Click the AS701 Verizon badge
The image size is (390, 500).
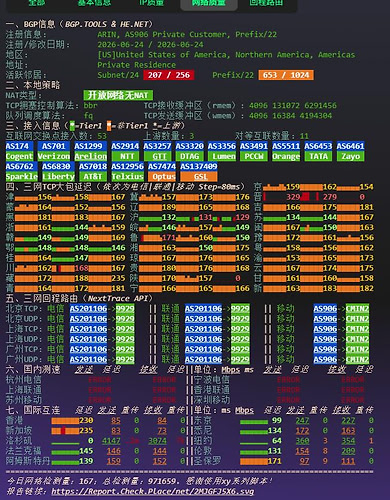54,151
